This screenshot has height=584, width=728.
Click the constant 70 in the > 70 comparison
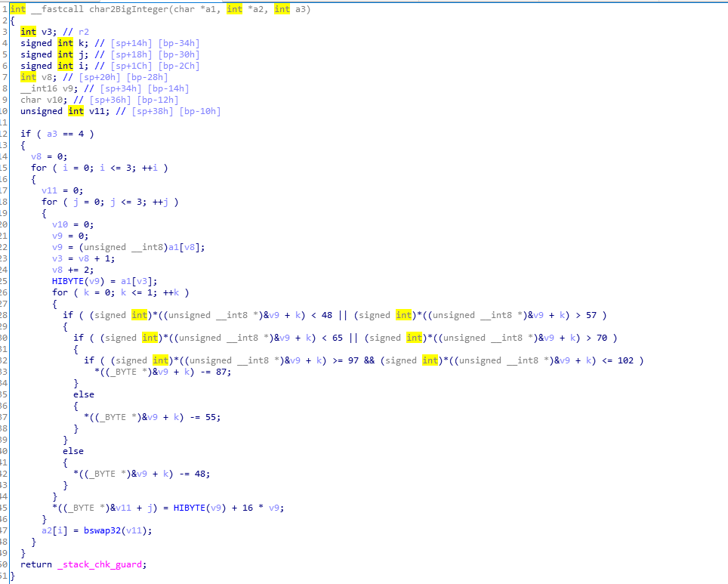602,338
